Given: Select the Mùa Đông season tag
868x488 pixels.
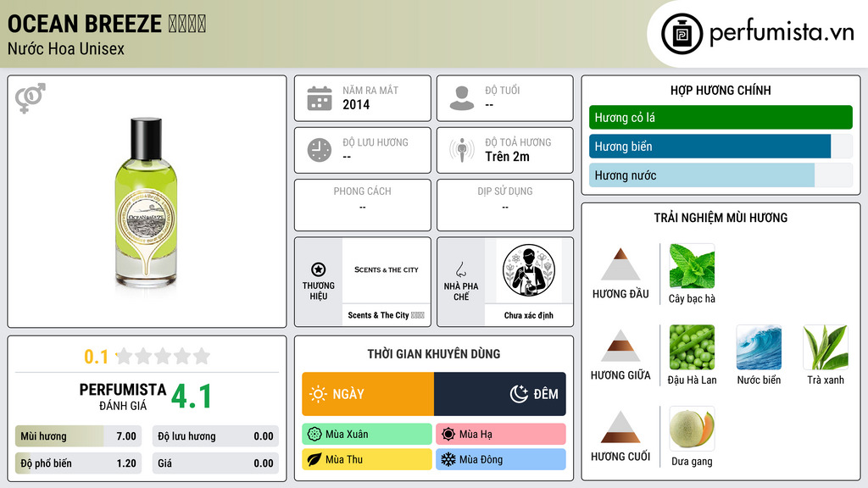Looking at the screenshot, I should 501,460.
